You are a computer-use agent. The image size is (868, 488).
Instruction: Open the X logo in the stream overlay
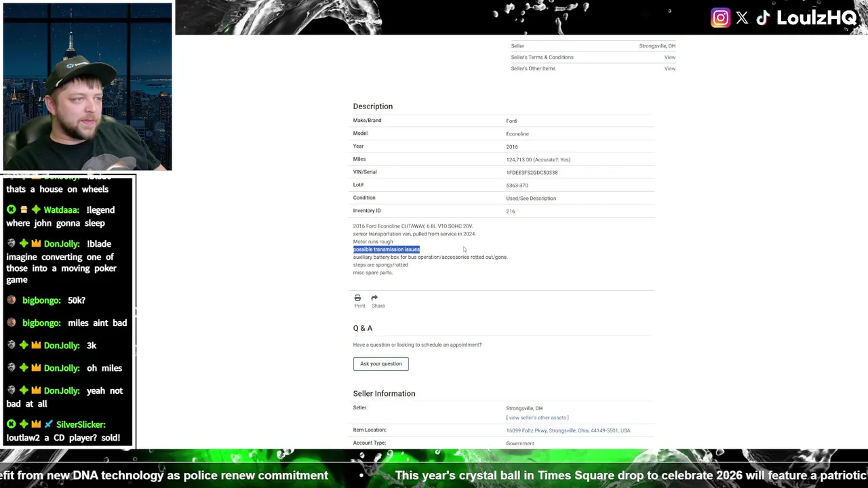pos(742,18)
